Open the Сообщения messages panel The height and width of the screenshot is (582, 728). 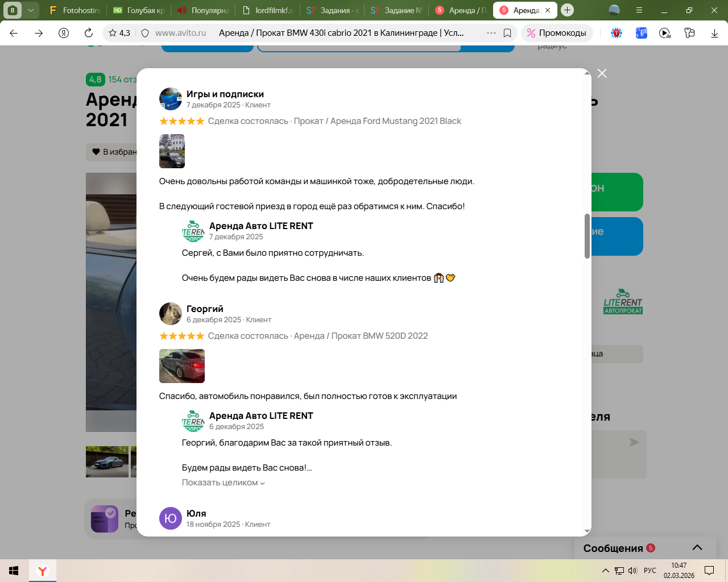point(645,548)
